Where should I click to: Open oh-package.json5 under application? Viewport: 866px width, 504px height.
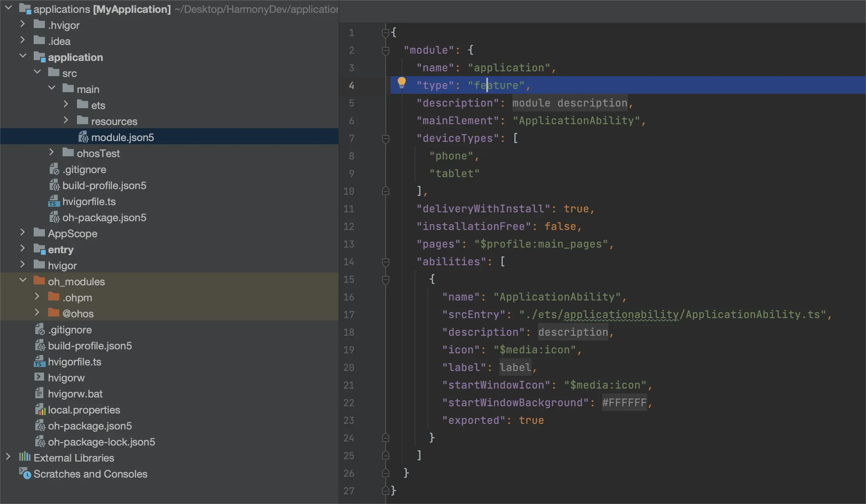104,218
